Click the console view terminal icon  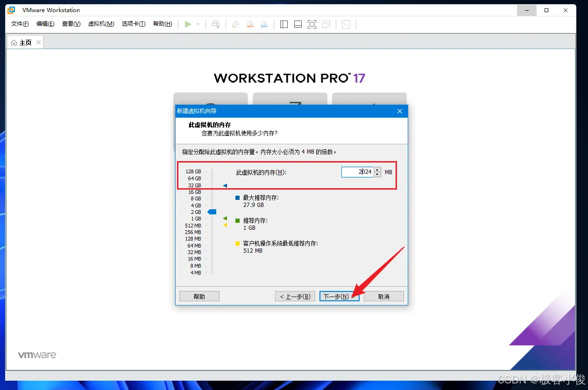346,24
